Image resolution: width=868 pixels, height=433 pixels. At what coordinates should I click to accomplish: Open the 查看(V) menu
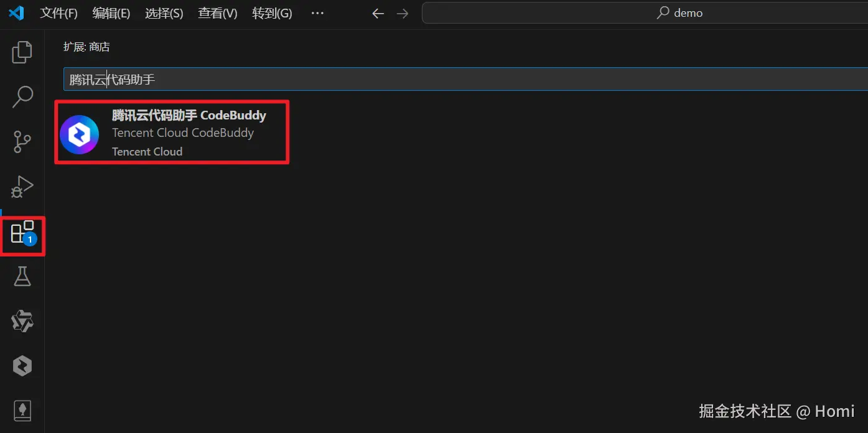218,13
